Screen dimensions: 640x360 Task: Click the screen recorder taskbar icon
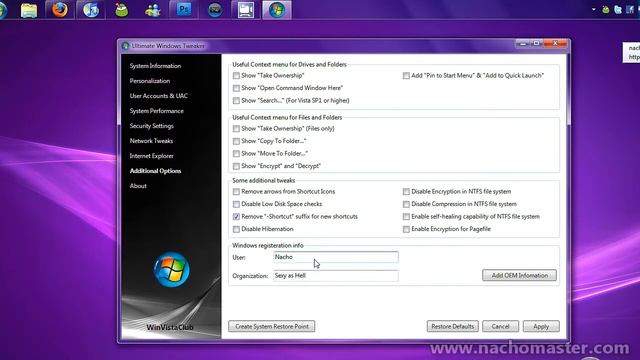246,10
